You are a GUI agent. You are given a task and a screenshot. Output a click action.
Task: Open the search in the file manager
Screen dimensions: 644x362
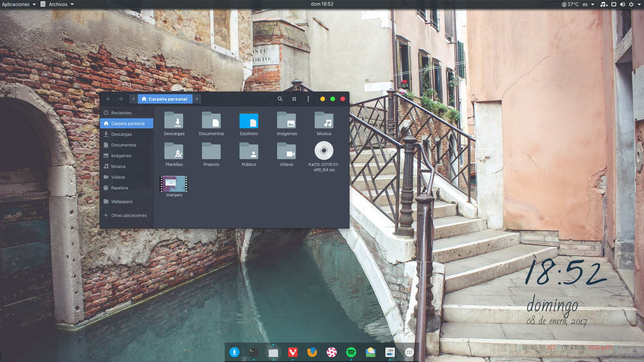pyautogui.click(x=280, y=99)
